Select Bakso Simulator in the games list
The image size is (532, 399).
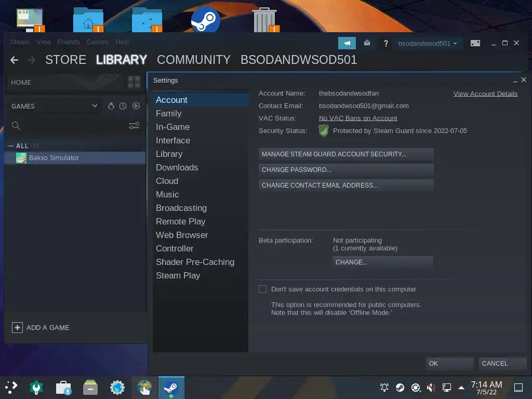pos(75,158)
